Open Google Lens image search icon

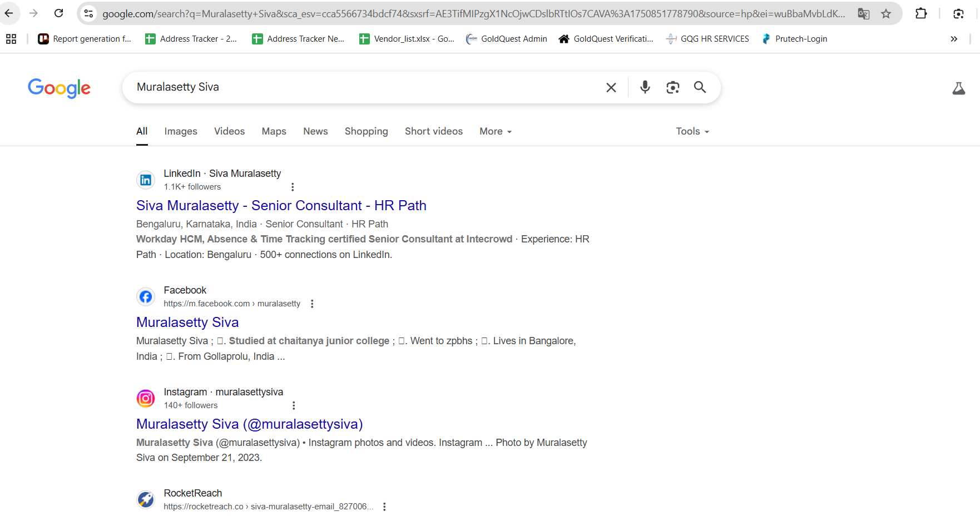(672, 87)
